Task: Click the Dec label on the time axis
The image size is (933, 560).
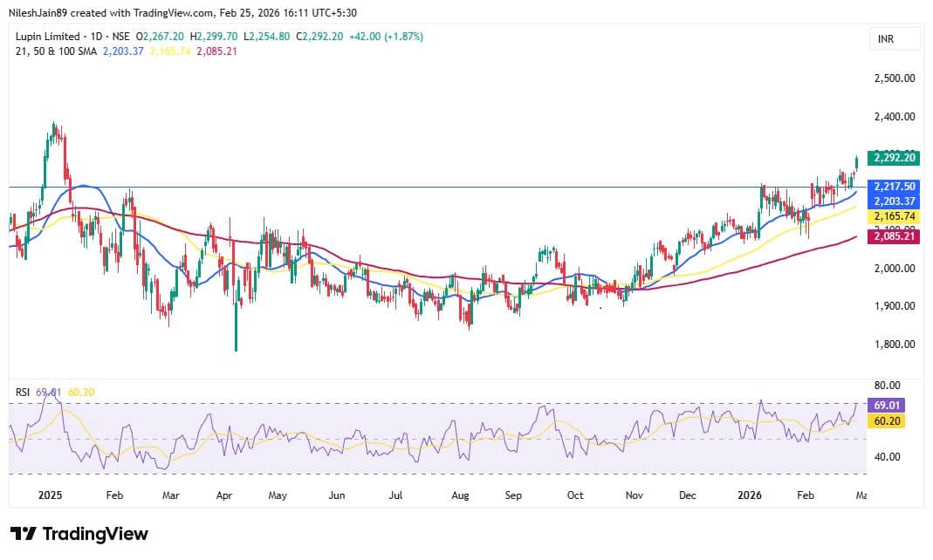Action: 687,495
